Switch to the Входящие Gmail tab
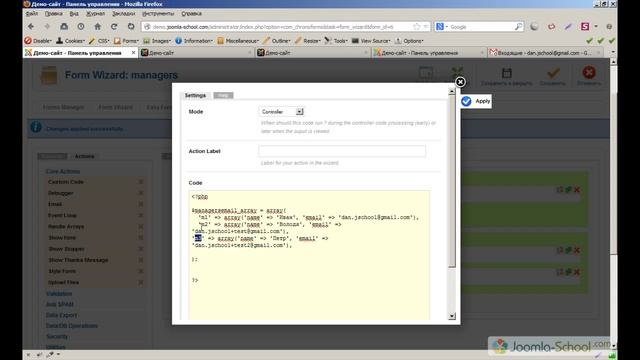This screenshot has height=360, width=640. pyautogui.click(x=545, y=53)
